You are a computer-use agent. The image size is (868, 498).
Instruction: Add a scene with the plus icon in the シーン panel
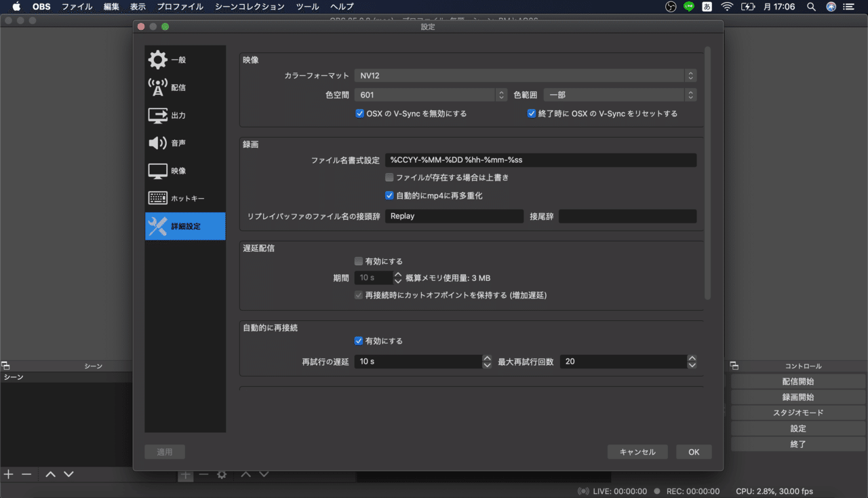pos(8,474)
